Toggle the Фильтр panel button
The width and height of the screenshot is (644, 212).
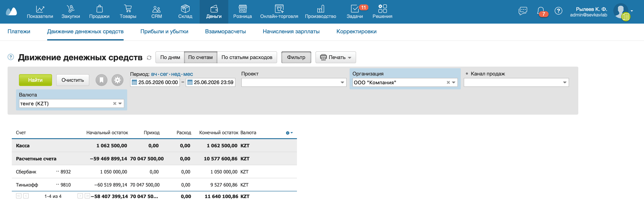pyautogui.click(x=296, y=57)
